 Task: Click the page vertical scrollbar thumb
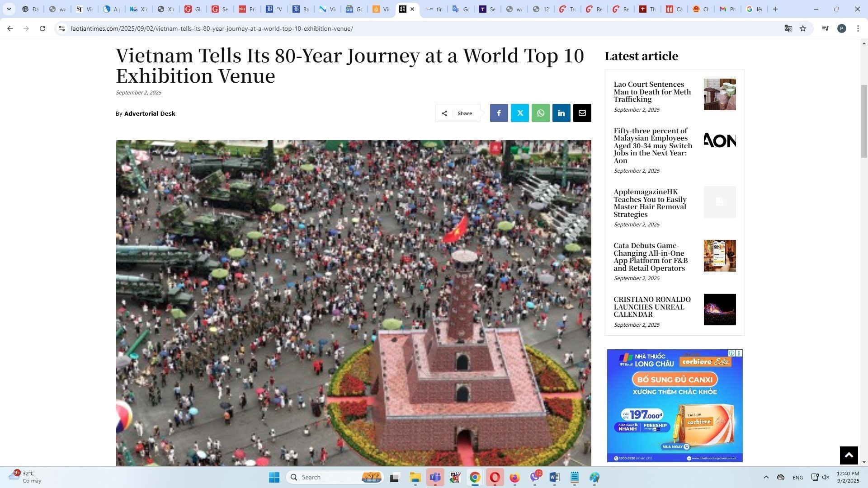(x=864, y=121)
